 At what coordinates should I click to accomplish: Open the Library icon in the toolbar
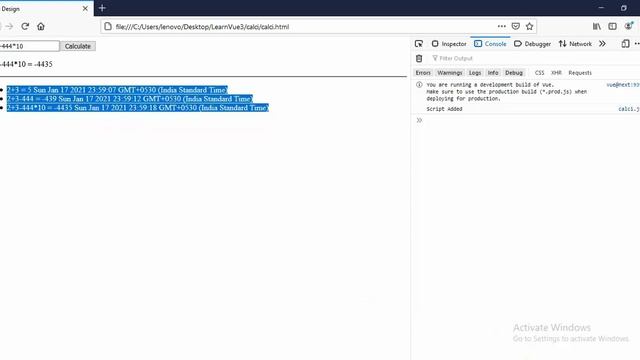coord(597,27)
